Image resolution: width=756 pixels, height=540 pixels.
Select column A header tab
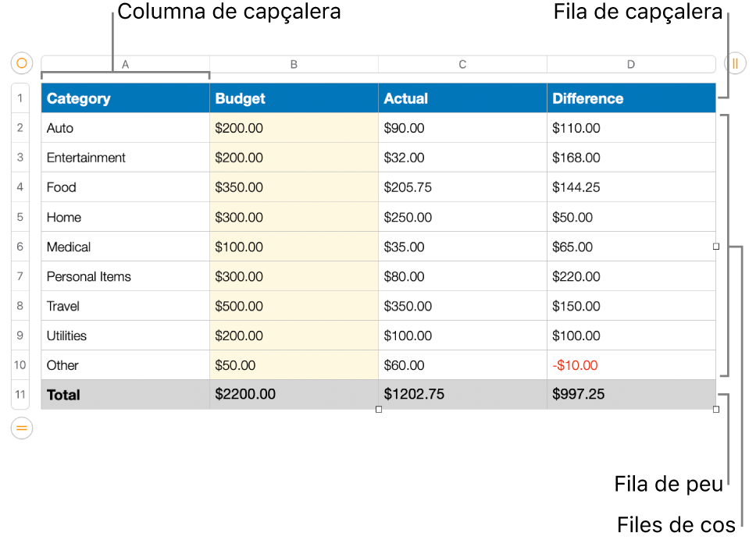tap(125, 64)
